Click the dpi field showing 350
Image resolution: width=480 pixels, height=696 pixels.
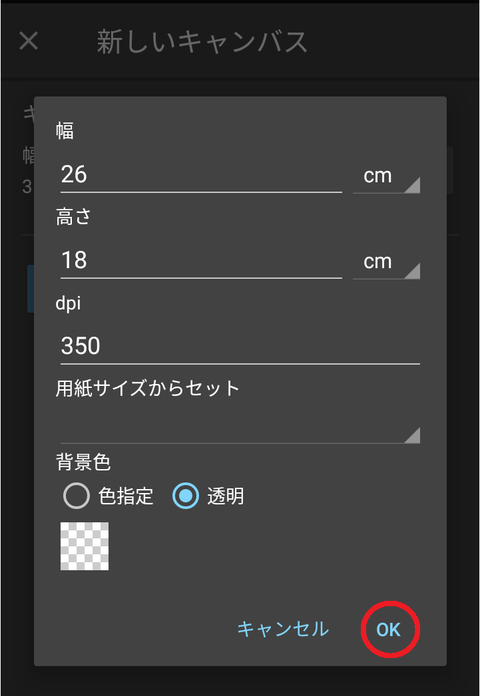(x=240, y=347)
